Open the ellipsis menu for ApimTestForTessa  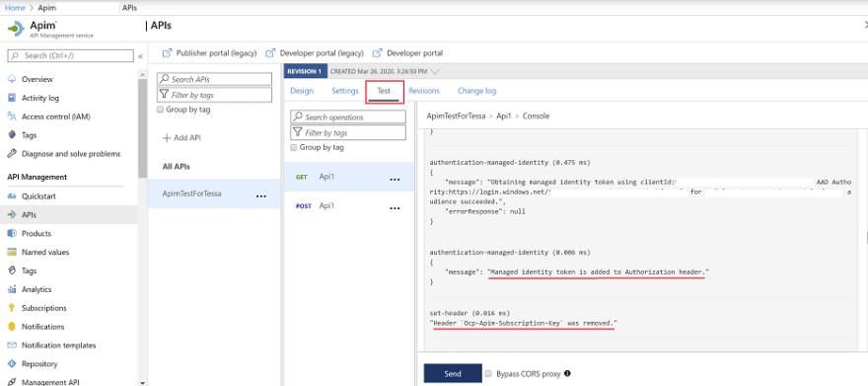(260, 196)
